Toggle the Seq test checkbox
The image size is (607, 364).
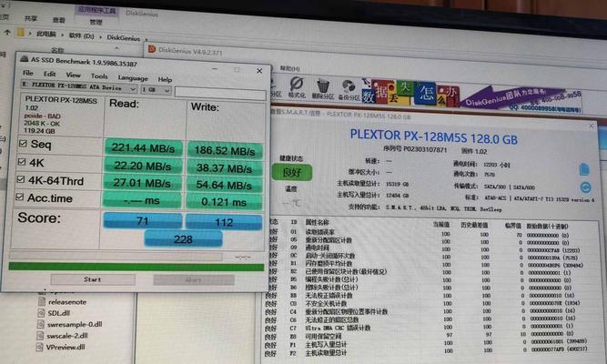[23, 143]
